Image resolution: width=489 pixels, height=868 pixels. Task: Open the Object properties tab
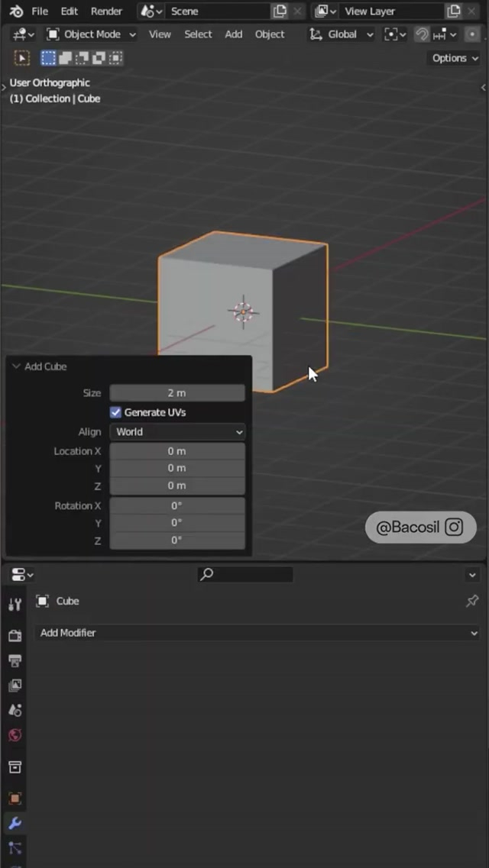tap(15, 798)
